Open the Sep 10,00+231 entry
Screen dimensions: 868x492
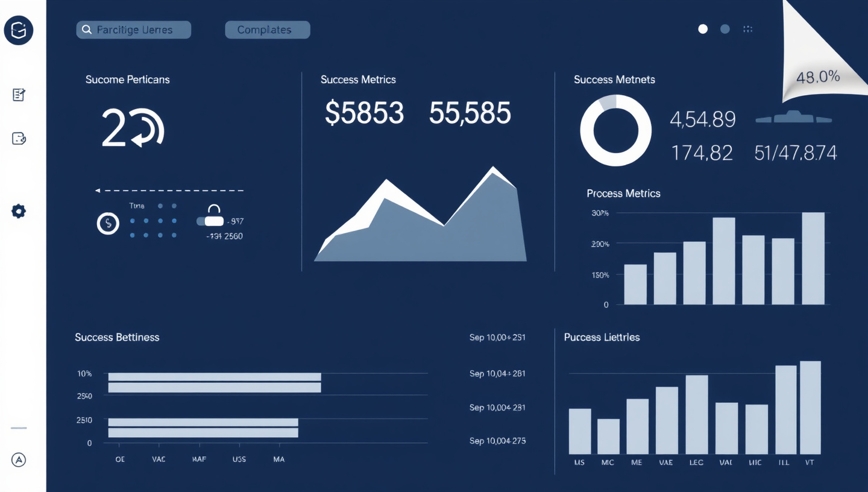pos(497,338)
